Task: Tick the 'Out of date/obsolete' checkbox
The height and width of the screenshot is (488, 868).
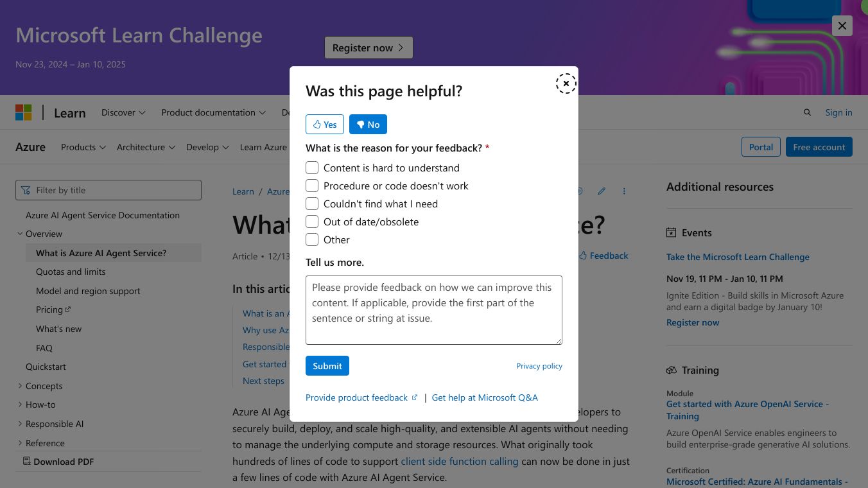Action: [312, 222]
